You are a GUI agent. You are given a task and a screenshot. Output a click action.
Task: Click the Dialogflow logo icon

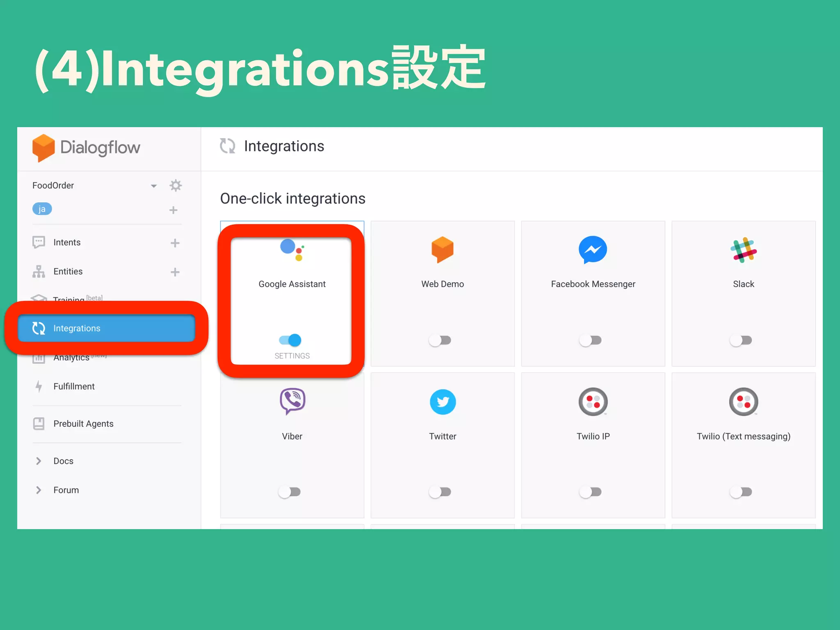click(43, 148)
